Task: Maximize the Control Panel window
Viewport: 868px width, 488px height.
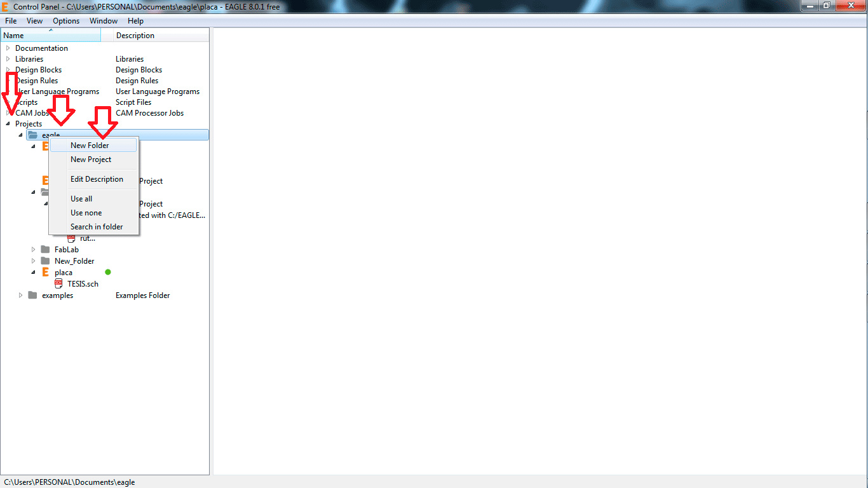Action: 827,6
